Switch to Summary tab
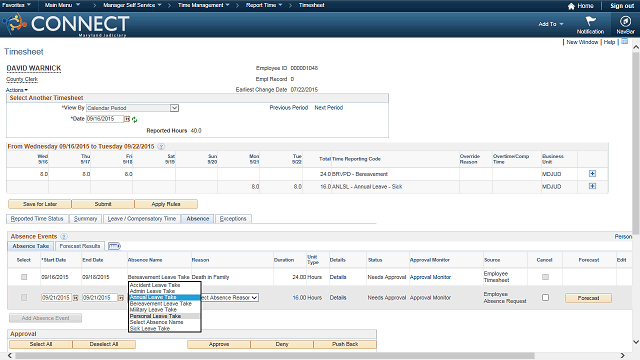The width and height of the screenshot is (640, 360). coord(85,219)
